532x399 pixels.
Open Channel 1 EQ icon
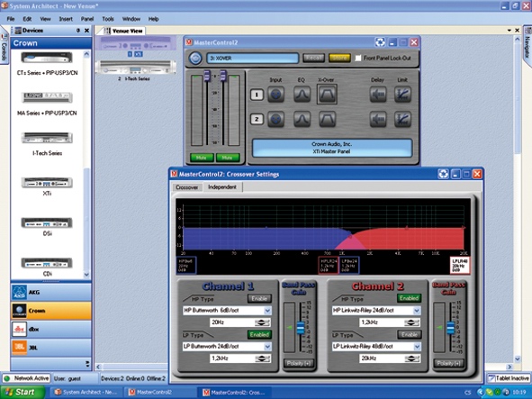point(302,95)
